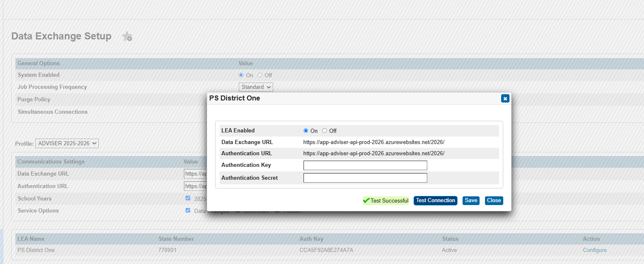Set LEA Enabled to Off
Image resolution: width=644 pixels, height=264 pixels.
[324, 130]
